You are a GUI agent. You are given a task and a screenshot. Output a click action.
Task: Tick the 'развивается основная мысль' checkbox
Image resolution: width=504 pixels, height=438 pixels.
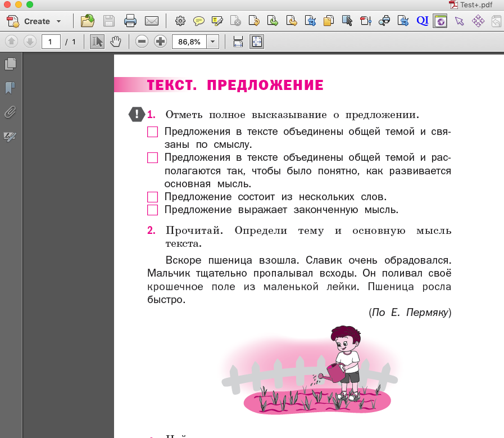[152, 158]
